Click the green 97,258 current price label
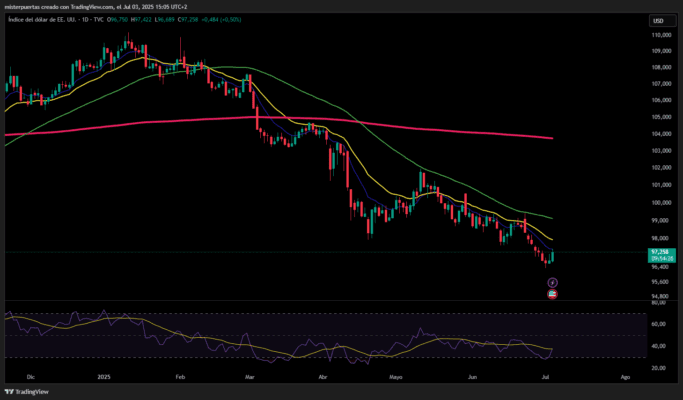This screenshot has width=683, height=400. (x=658, y=251)
